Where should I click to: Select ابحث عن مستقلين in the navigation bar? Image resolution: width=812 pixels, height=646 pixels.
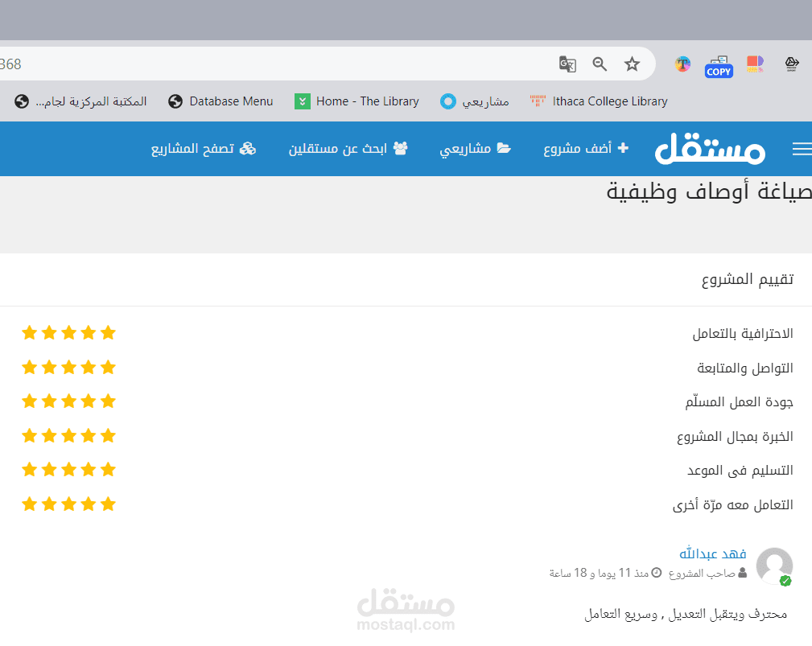348,149
